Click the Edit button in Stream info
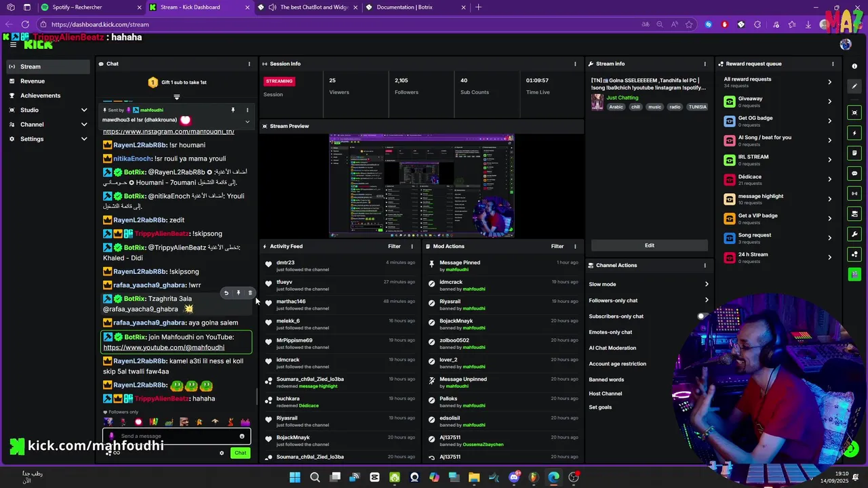 (x=649, y=245)
